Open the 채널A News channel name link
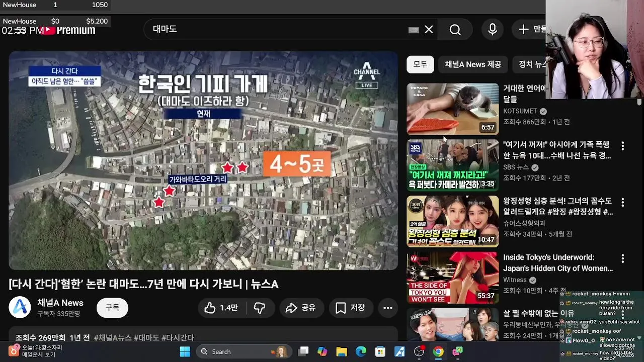The height and width of the screenshot is (362, 644). pyautogui.click(x=60, y=303)
